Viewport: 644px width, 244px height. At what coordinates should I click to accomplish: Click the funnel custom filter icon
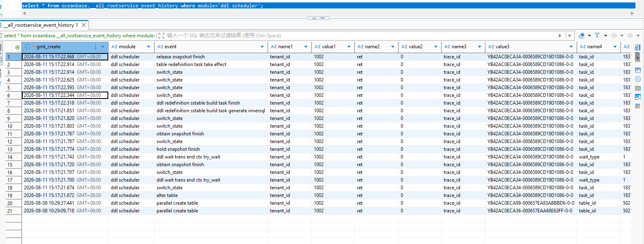pos(597,36)
